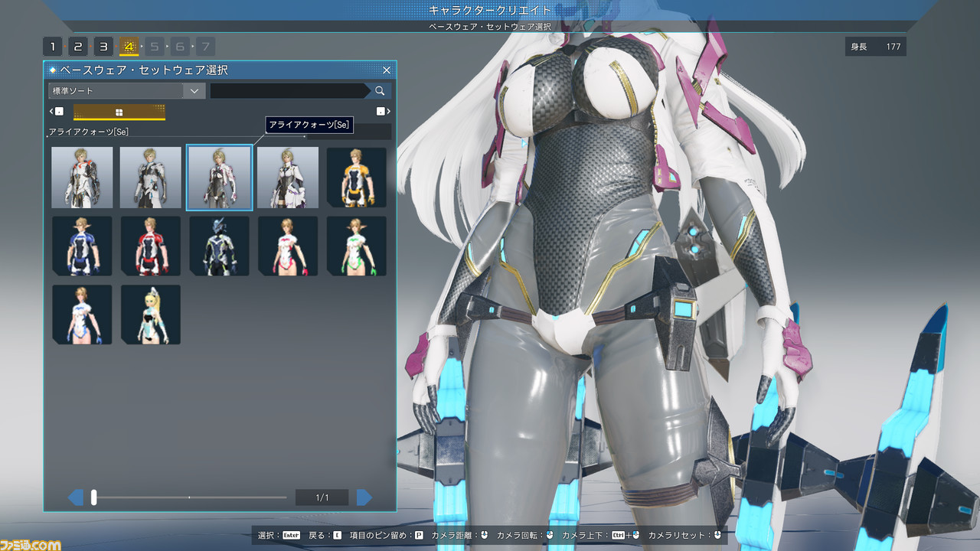Click the カメラ上下 Ctrl mouse hint
The width and height of the screenshot is (980, 551).
pyautogui.click(x=601, y=535)
